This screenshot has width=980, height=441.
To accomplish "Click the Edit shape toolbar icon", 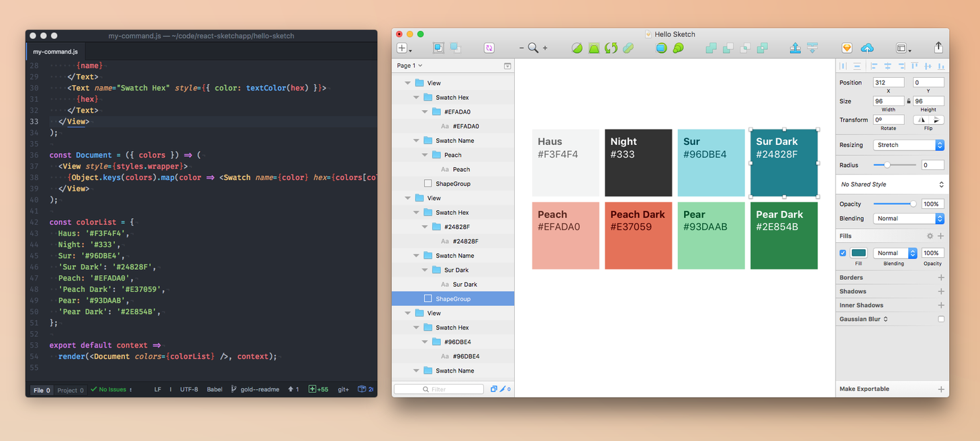I will [577, 48].
